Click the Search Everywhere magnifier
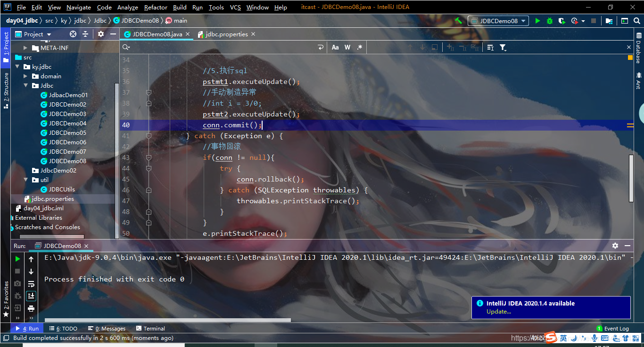The height and width of the screenshot is (347, 644). pos(636,21)
